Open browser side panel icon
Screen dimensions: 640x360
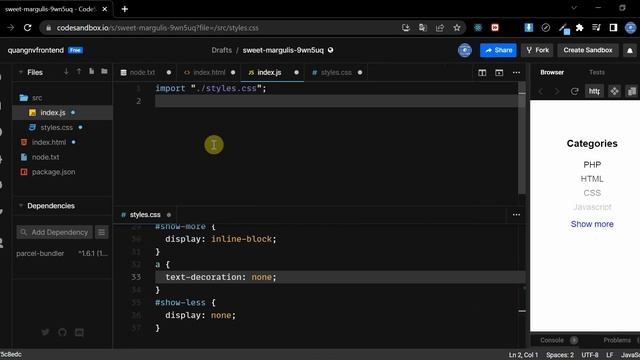click(x=613, y=28)
